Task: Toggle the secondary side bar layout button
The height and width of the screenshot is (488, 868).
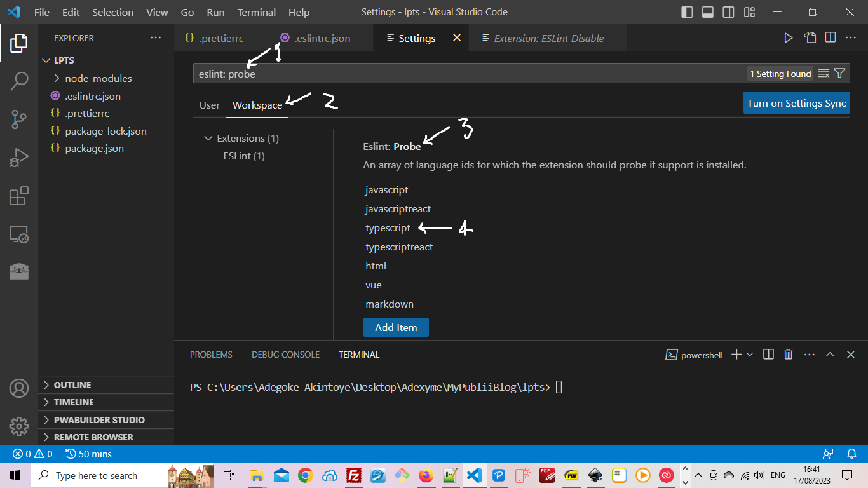Action: click(x=729, y=12)
